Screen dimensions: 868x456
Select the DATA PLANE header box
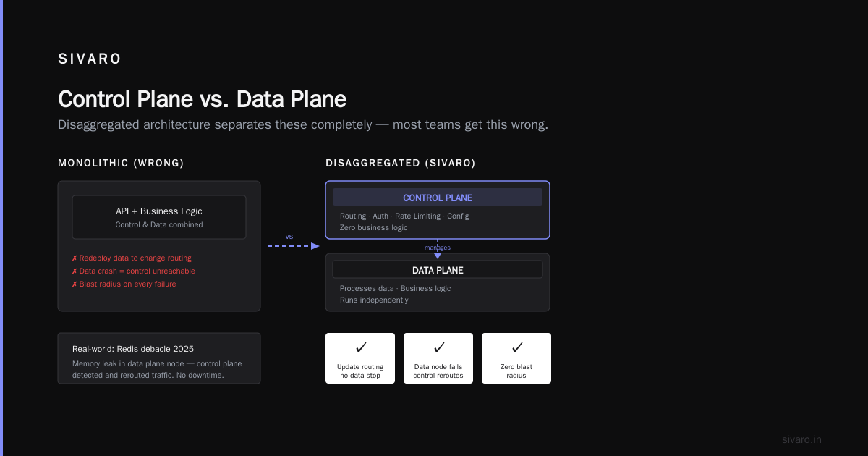click(x=438, y=270)
